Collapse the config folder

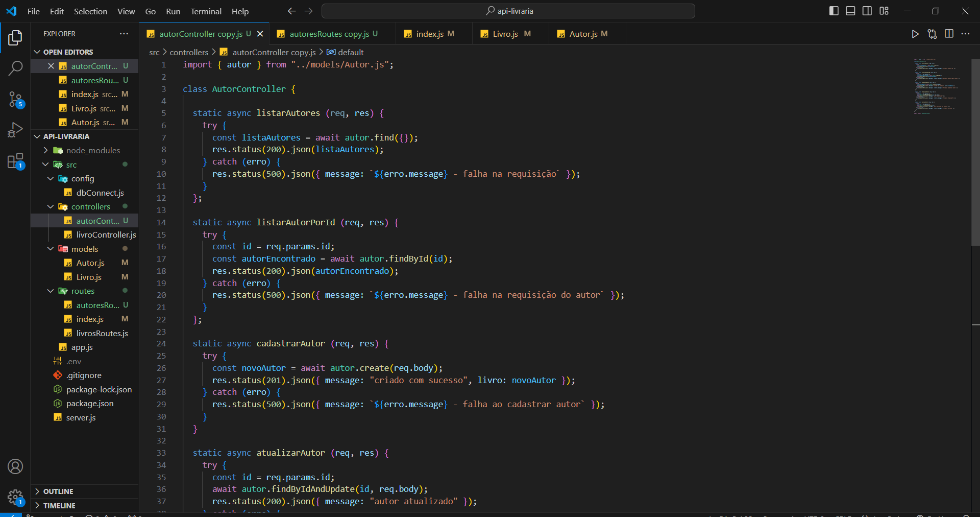pyautogui.click(x=84, y=178)
